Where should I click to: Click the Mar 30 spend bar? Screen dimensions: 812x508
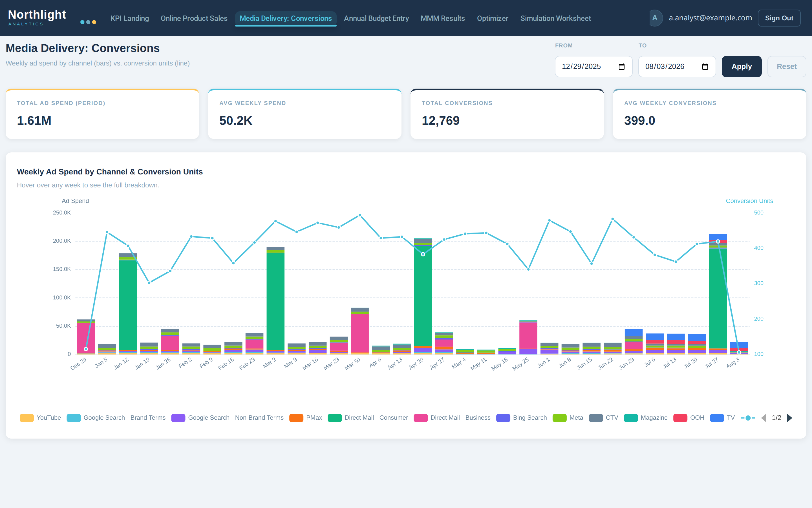coord(360,331)
